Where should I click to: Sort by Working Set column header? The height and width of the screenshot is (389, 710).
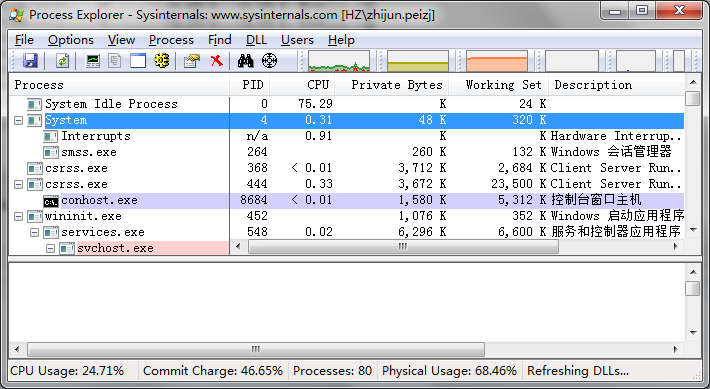pos(499,85)
